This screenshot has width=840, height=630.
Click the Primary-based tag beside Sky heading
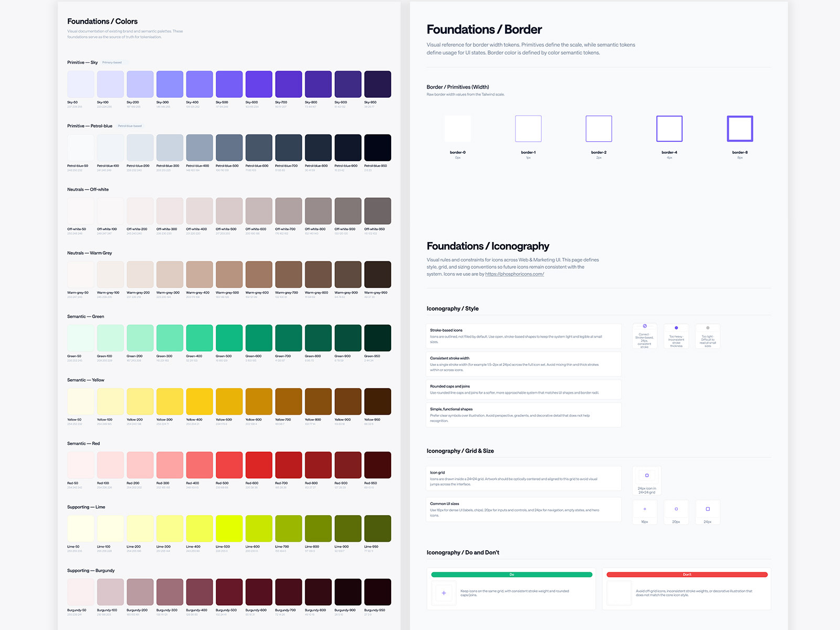[112, 62]
